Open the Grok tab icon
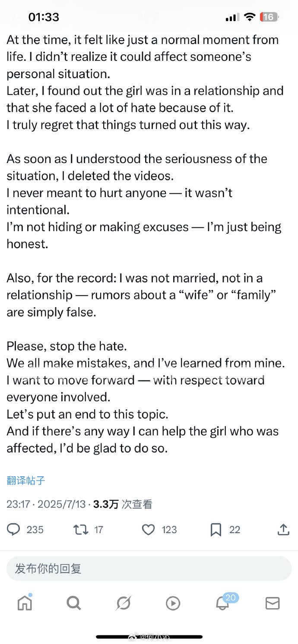Viewport: 298px width, 644px height. coord(124,603)
